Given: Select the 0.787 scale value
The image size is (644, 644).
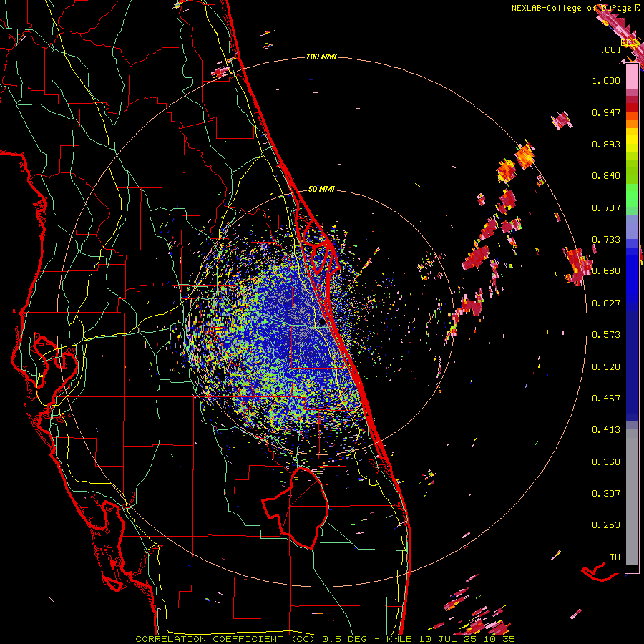Looking at the screenshot, I should click(606, 208).
